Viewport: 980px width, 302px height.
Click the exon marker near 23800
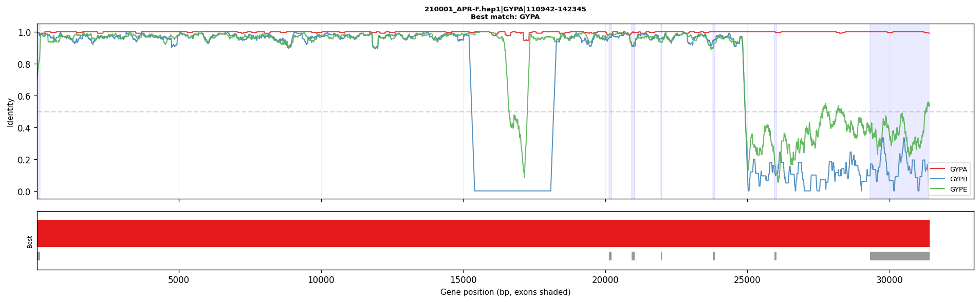(x=714, y=256)
